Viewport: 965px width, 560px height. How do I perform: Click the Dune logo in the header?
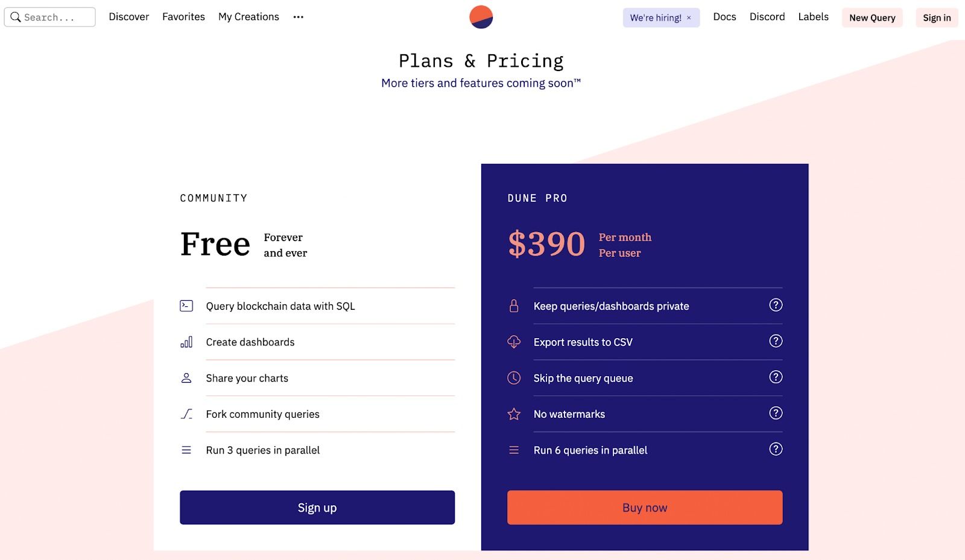481,17
